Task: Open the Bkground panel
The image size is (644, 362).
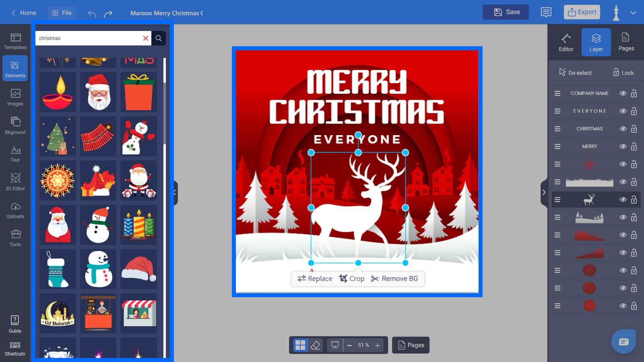Action: [15, 125]
